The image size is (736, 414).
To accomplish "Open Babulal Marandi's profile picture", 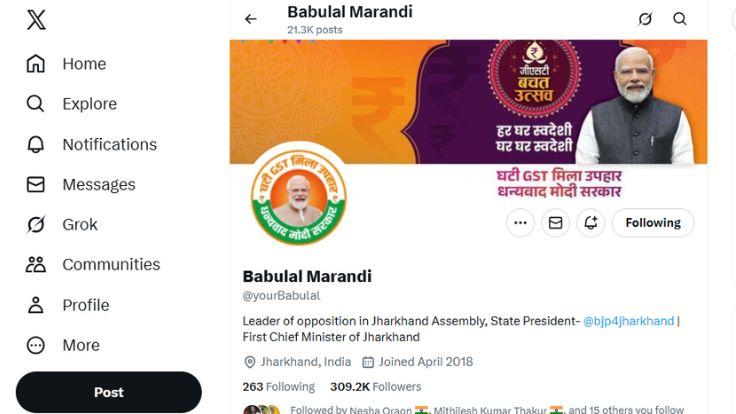I will [x=297, y=195].
